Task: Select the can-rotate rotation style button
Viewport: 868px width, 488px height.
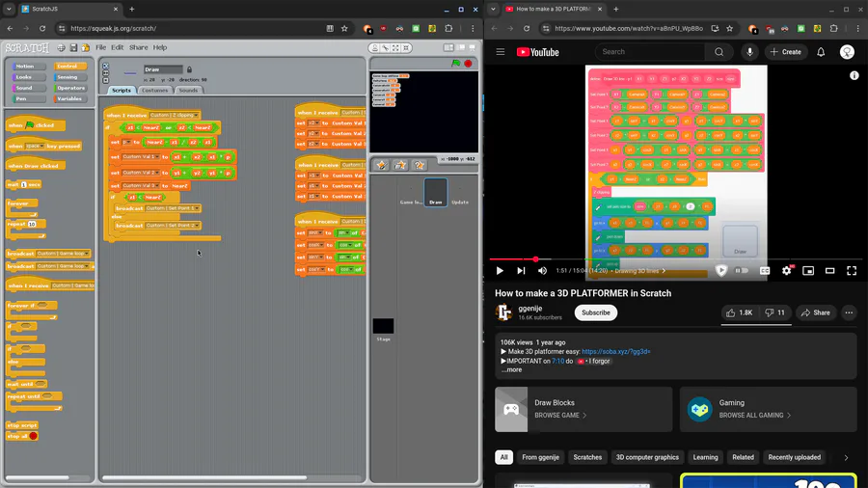Action: tap(105, 66)
